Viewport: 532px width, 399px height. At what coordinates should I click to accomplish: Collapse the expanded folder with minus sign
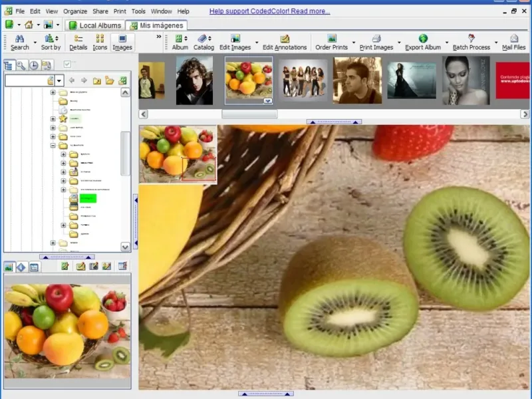[53, 146]
